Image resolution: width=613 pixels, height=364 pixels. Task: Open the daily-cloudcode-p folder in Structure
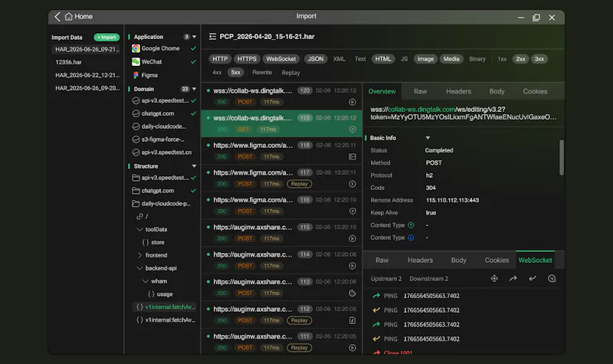[x=162, y=204]
